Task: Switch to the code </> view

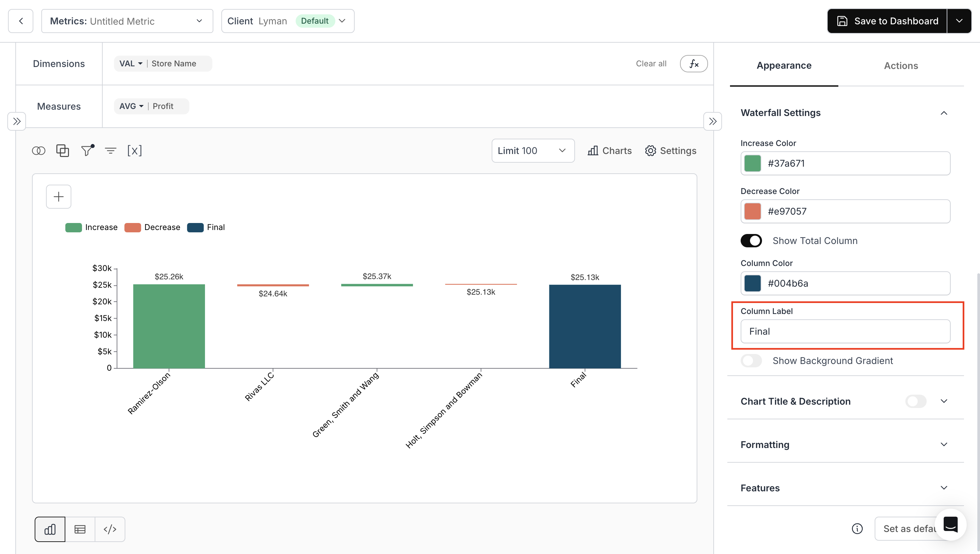Action: point(110,529)
